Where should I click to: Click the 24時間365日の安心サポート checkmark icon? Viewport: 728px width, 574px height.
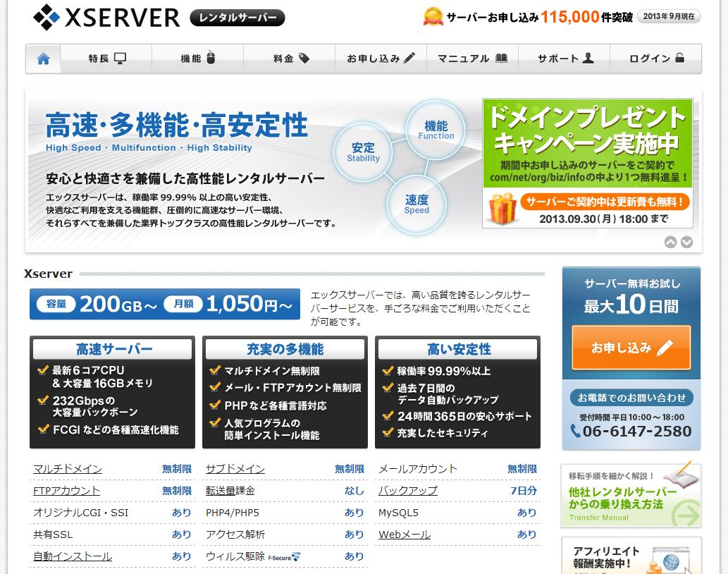coord(388,415)
